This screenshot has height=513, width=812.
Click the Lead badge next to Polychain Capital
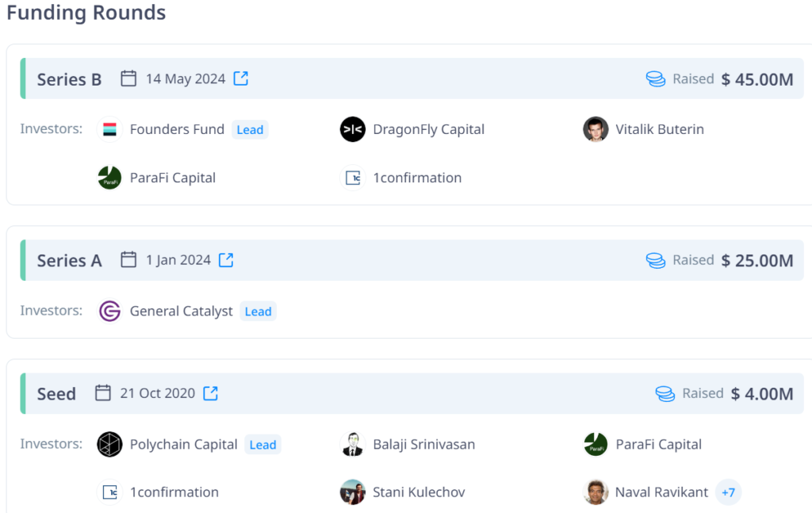point(262,444)
